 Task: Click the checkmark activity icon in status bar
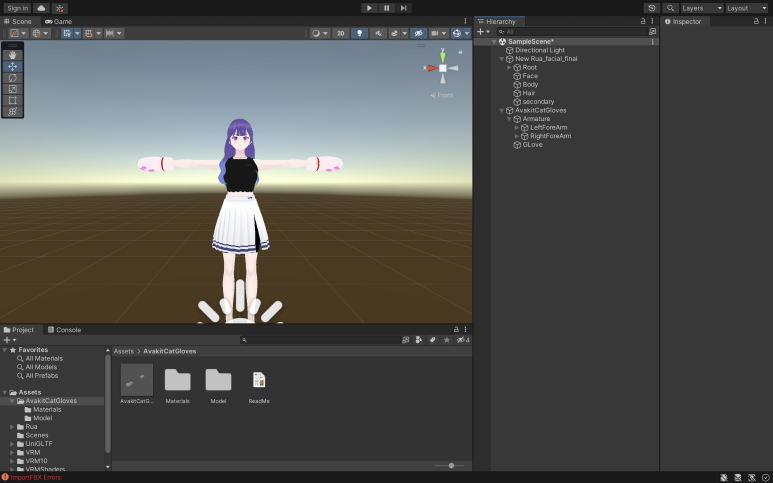pos(766,477)
